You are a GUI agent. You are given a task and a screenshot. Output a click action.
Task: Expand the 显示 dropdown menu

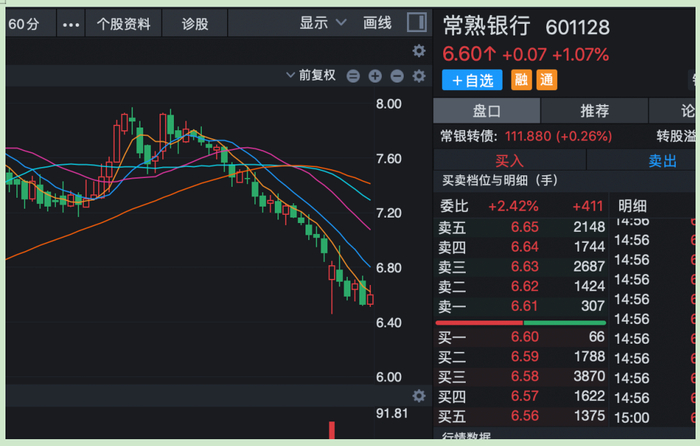tap(322, 23)
